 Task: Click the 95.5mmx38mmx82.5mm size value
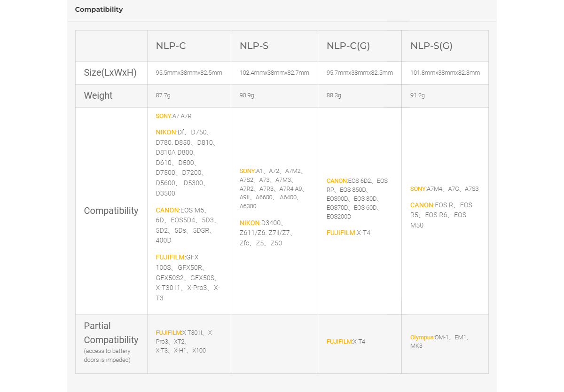tap(189, 73)
